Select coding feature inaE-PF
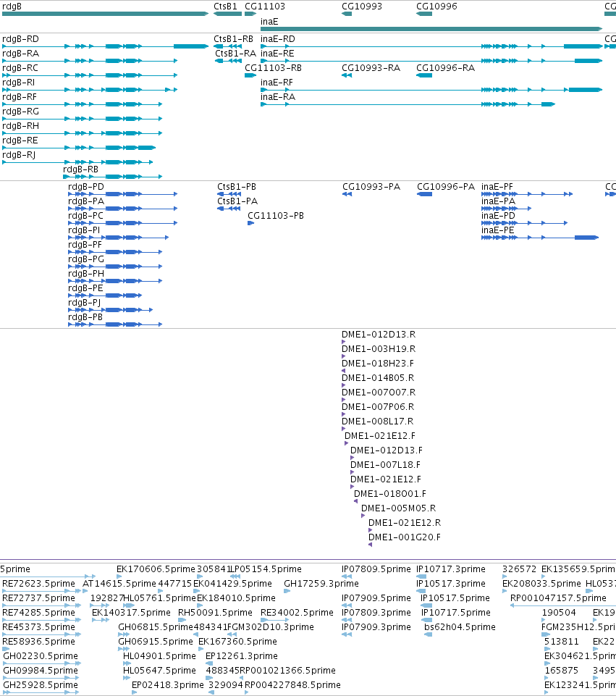 (497, 187)
